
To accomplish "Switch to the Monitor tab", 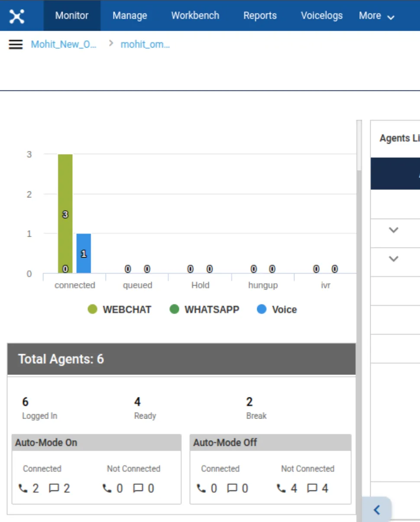I will pyautogui.click(x=72, y=16).
